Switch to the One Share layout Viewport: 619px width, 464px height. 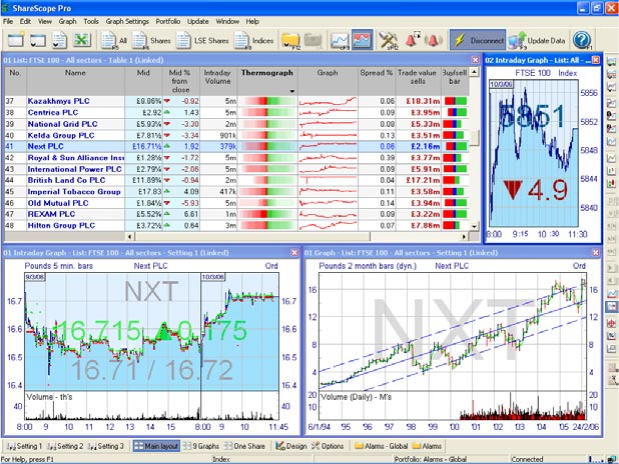coord(245,446)
